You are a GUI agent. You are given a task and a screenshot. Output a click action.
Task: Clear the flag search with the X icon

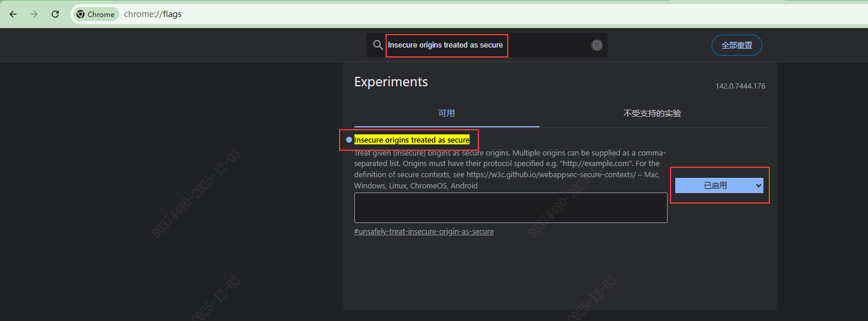(596, 45)
